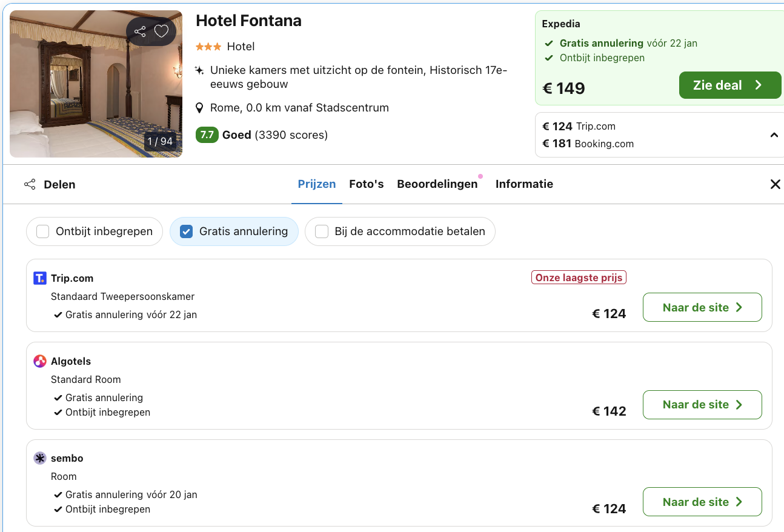784x532 pixels.
Task: Open the Zie deal arrow button
Action: 729,85
